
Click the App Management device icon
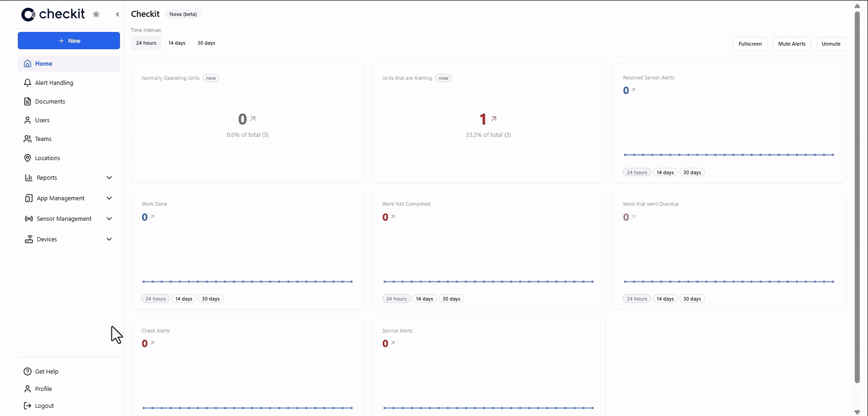click(29, 198)
